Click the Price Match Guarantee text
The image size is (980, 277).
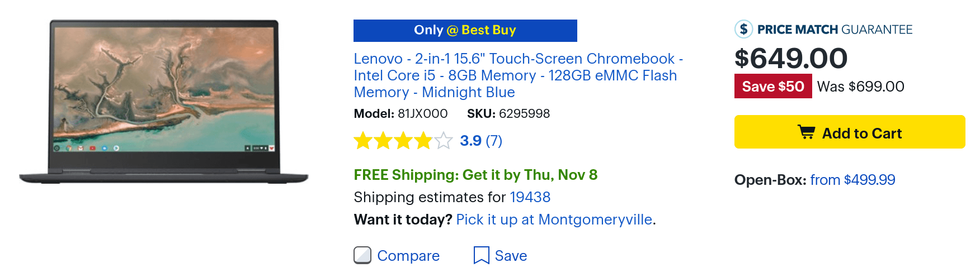(835, 30)
